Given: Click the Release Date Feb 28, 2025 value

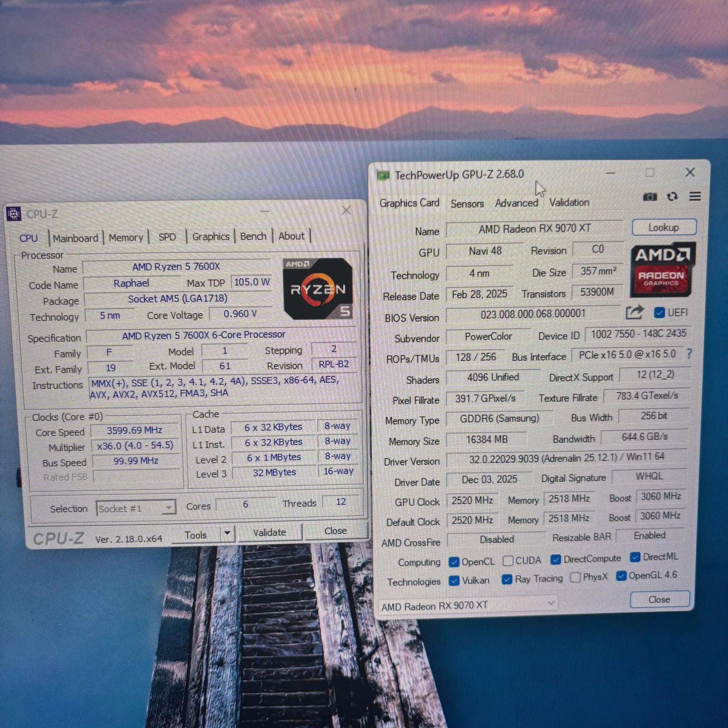Looking at the screenshot, I should (x=480, y=294).
